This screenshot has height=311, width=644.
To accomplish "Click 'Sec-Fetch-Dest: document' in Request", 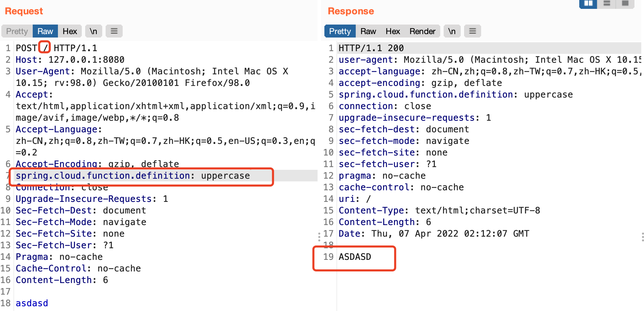I will point(81,210).
